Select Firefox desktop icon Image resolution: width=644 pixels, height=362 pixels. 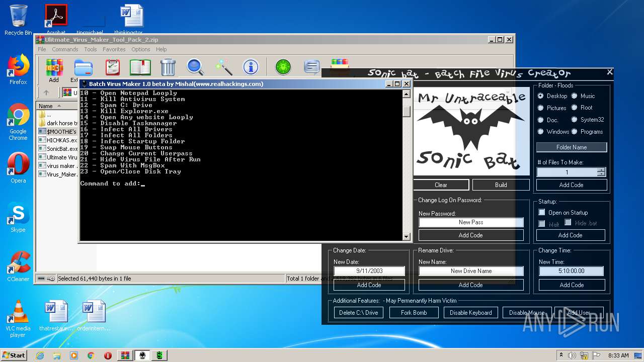[x=18, y=69]
